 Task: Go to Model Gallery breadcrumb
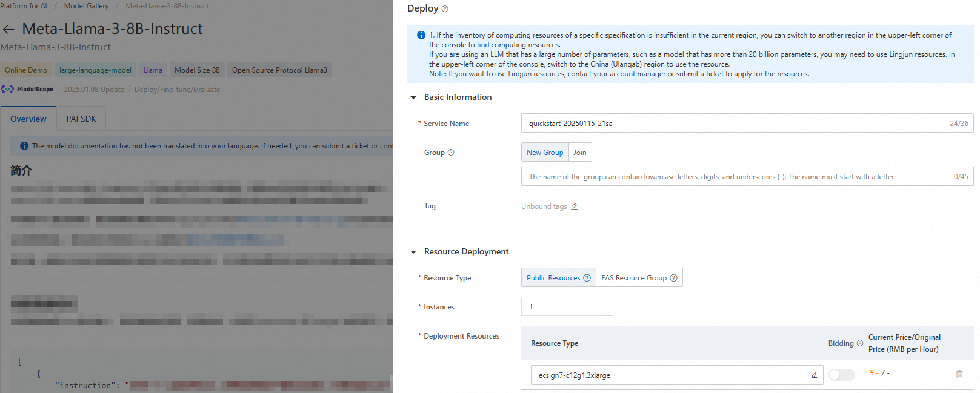pyautogui.click(x=86, y=6)
